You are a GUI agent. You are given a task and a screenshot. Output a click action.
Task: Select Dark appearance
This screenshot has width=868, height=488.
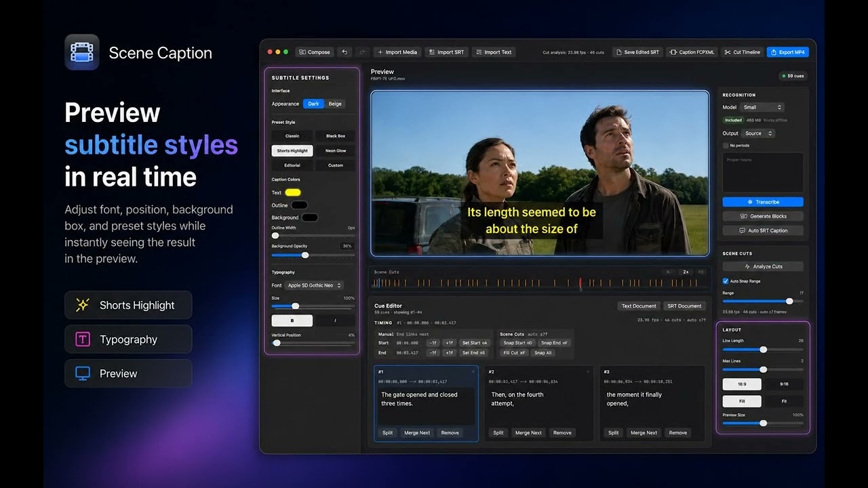313,104
